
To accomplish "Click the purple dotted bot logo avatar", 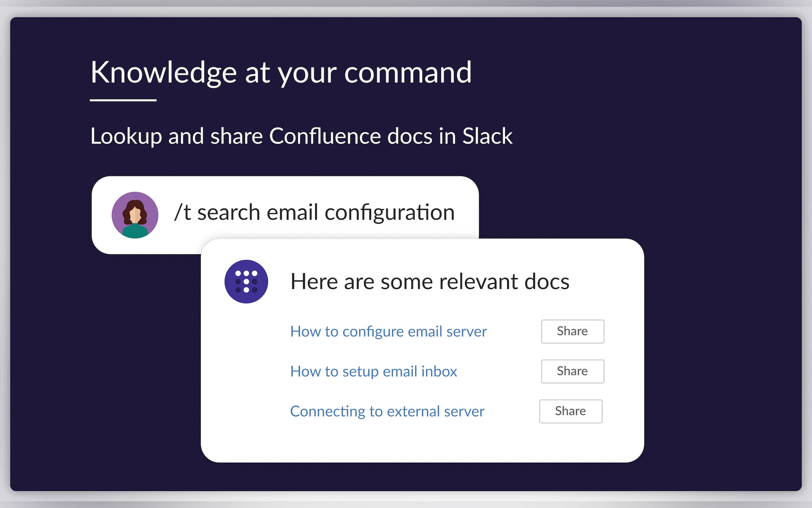I will (246, 282).
